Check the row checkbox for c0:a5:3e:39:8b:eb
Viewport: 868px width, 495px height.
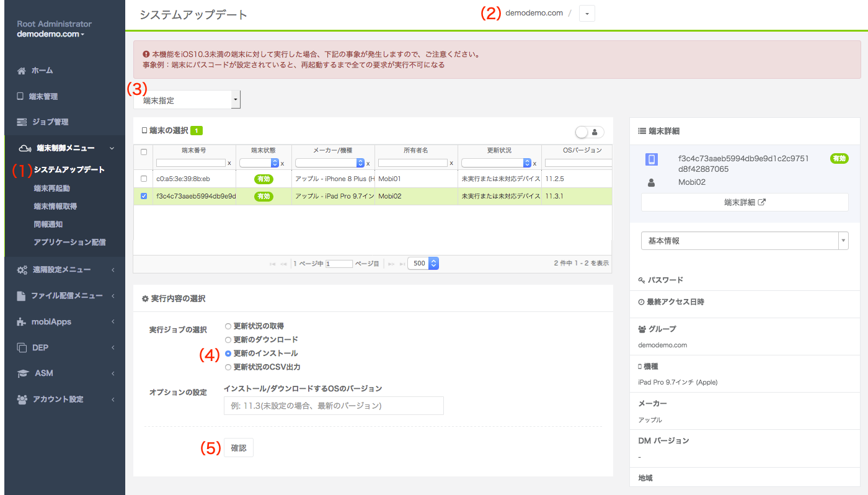[x=144, y=179]
